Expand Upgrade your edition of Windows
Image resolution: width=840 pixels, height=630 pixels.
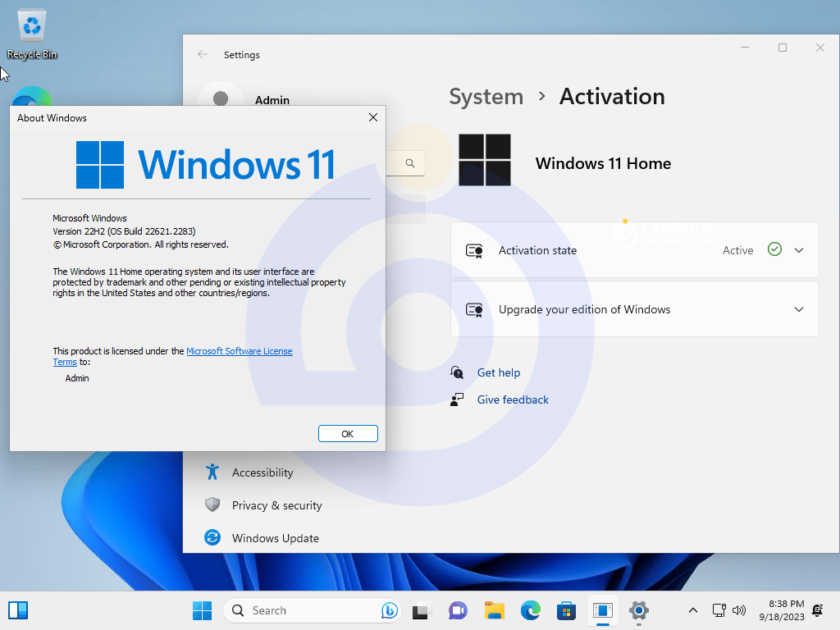(x=635, y=309)
